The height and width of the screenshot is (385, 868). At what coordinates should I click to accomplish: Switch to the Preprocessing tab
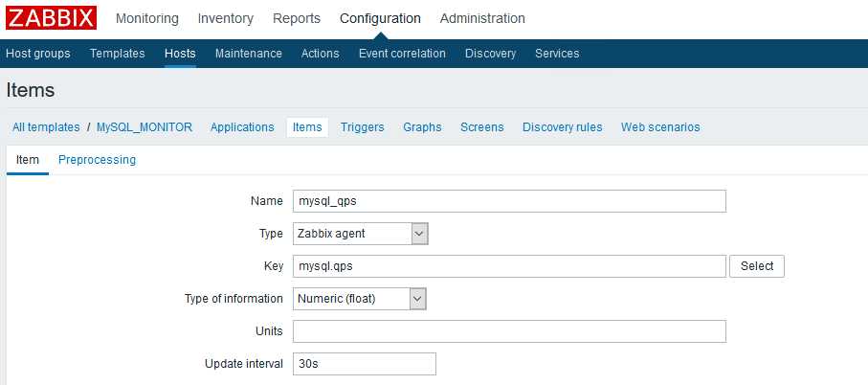[x=97, y=160]
